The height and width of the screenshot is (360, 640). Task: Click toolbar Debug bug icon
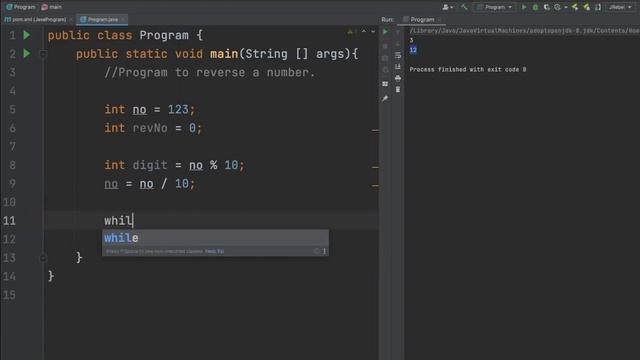pos(536,7)
